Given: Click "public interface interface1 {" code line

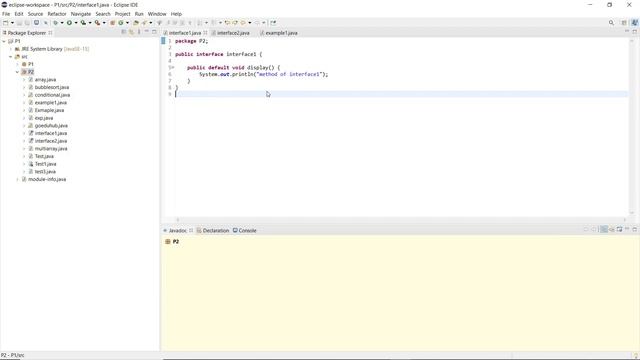Looking at the screenshot, I should [218, 54].
